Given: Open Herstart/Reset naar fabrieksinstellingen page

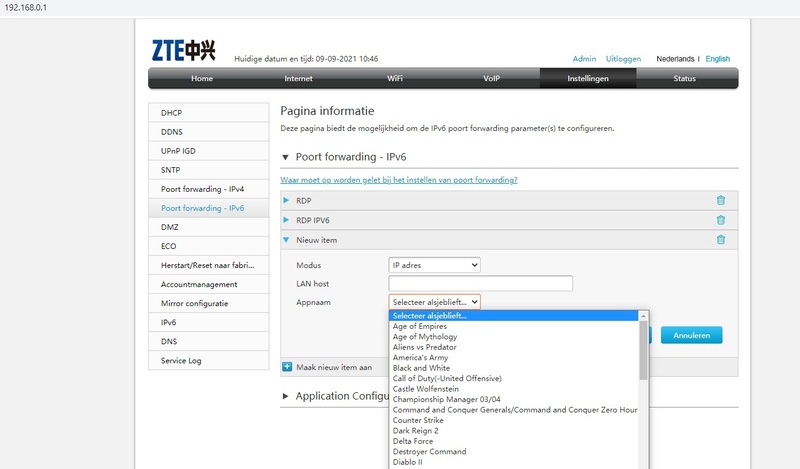Looking at the screenshot, I should [209, 265].
